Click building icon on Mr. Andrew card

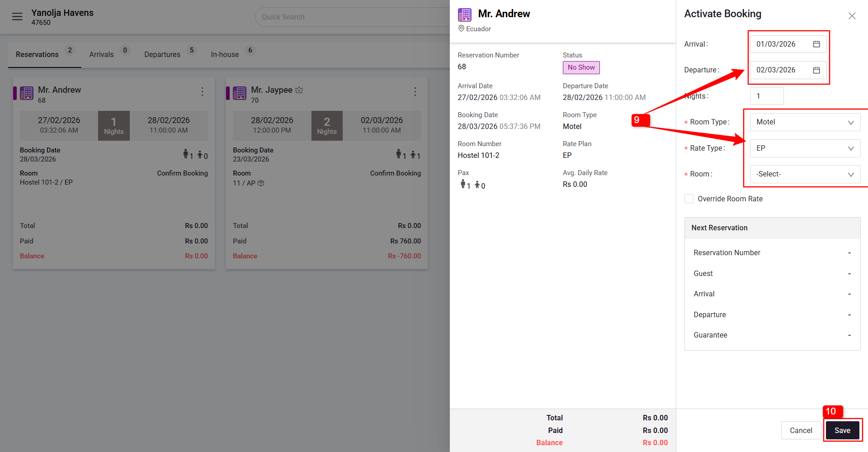pyautogui.click(x=27, y=93)
